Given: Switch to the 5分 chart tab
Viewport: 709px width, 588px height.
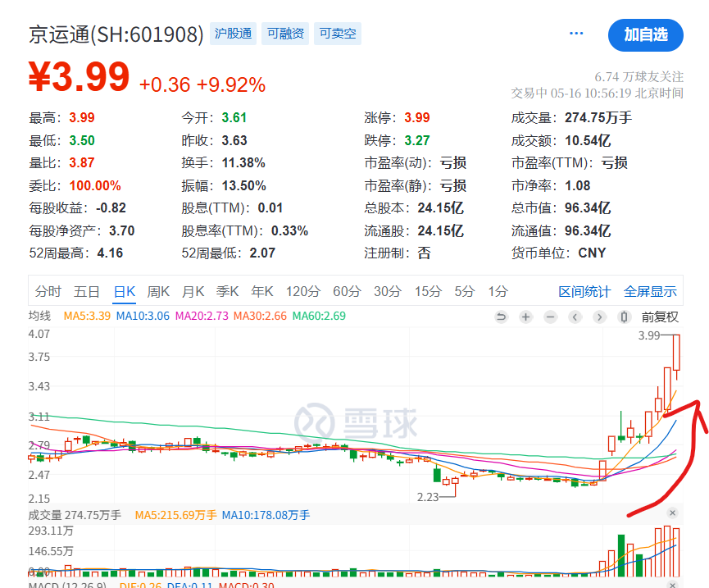Looking at the screenshot, I should tap(465, 291).
